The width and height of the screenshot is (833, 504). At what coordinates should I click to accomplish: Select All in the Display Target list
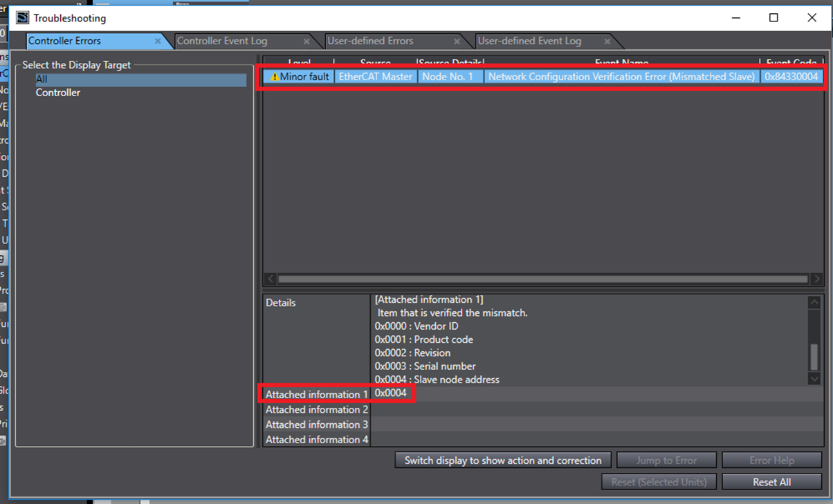click(42, 80)
